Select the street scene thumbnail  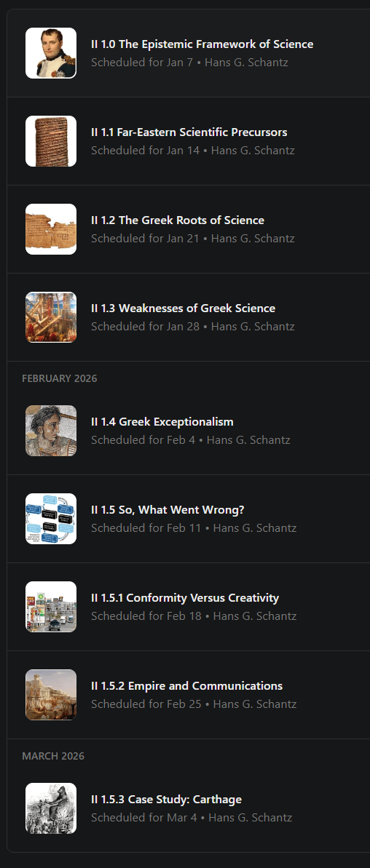[x=51, y=607]
